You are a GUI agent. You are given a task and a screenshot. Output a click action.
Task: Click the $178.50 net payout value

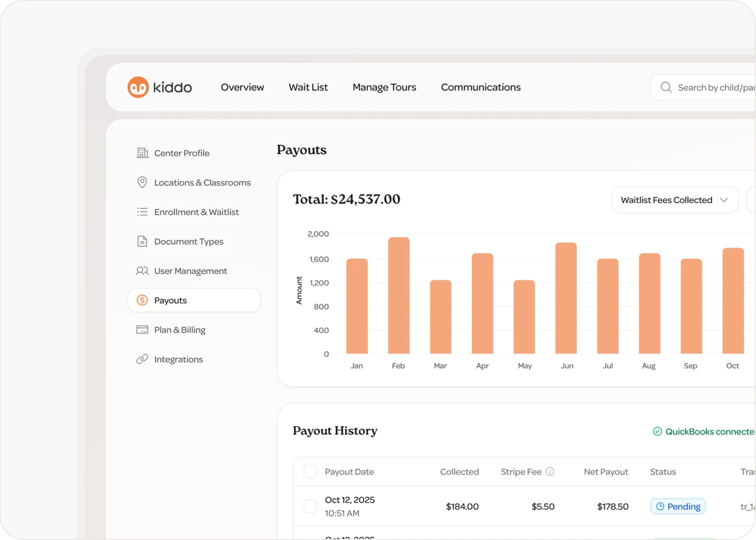click(x=613, y=507)
